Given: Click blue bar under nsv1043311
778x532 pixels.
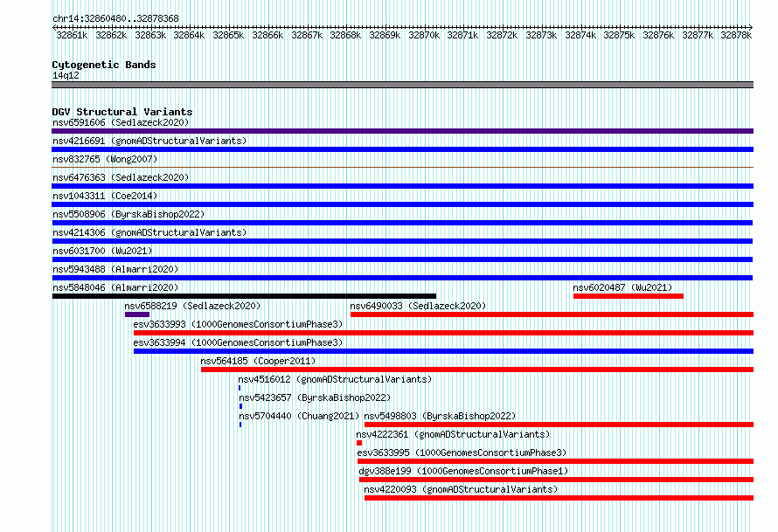Looking at the screenshot, I should [x=402, y=204].
